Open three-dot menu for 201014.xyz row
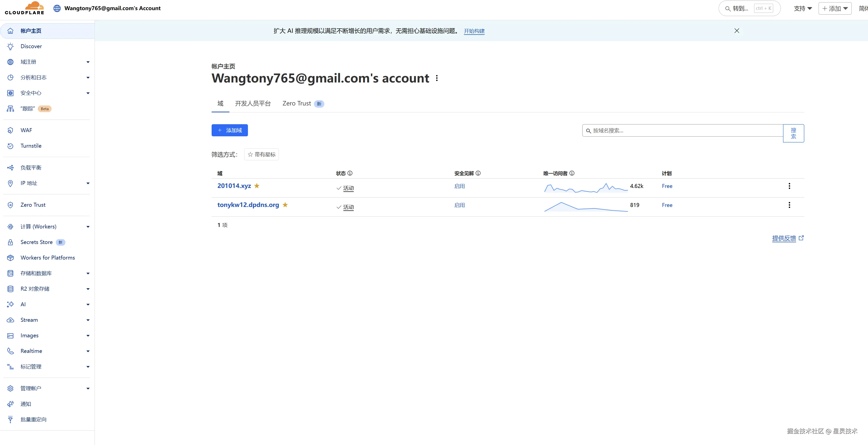The height and width of the screenshot is (445, 868). (x=789, y=186)
